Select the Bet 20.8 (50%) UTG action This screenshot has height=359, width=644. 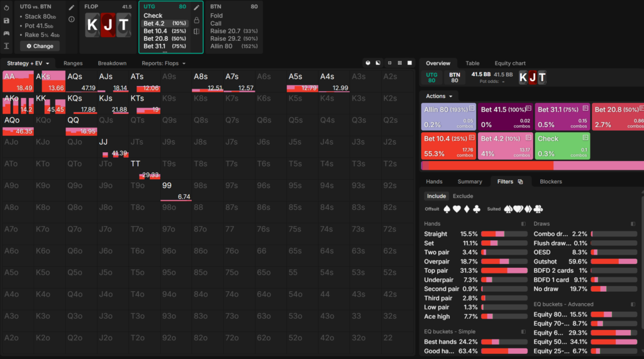click(x=164, y=38)
